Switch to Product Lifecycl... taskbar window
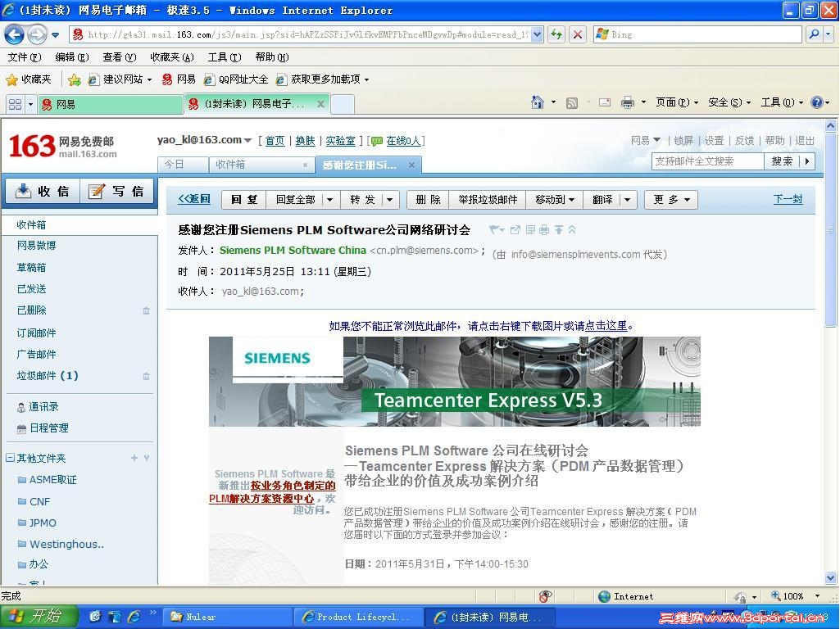This screenshot has height=629, width=840. (358, 618)
